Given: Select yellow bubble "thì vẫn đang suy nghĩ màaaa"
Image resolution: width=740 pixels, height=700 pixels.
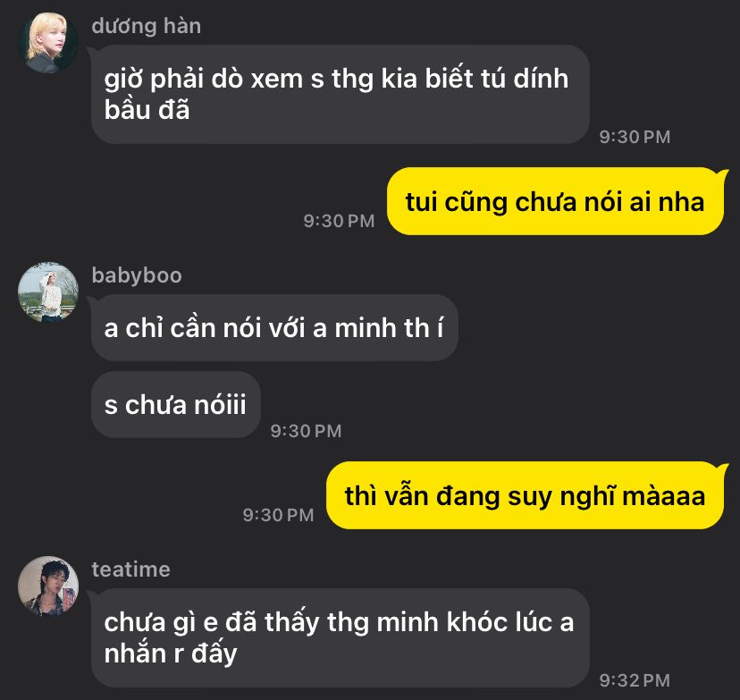Looking at the screenshot, I should point(525,495).
